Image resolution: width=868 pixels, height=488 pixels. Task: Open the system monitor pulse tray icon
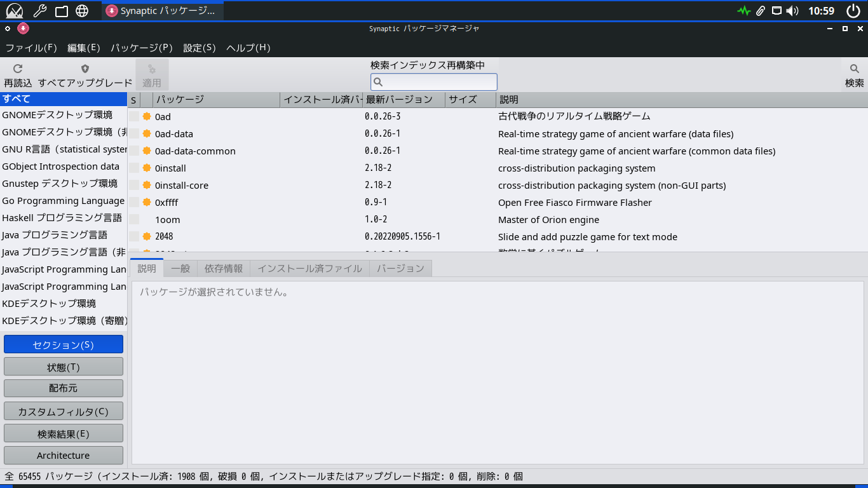(743, 11)
